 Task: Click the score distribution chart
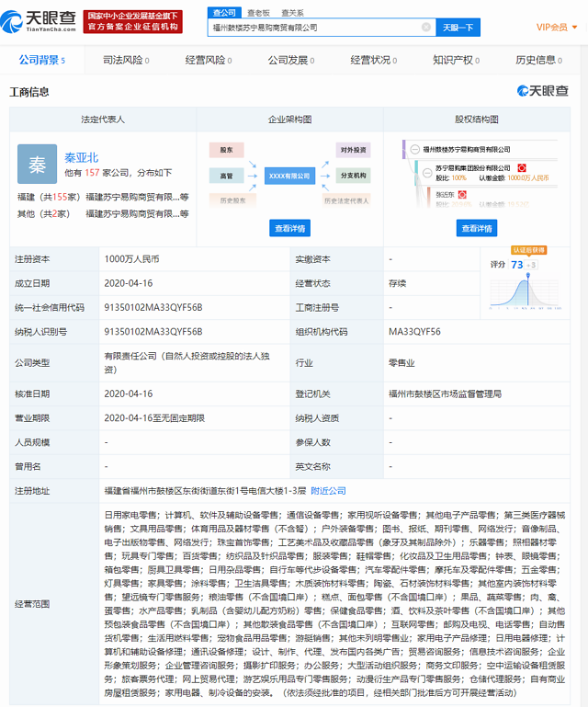tap(526, 291)
